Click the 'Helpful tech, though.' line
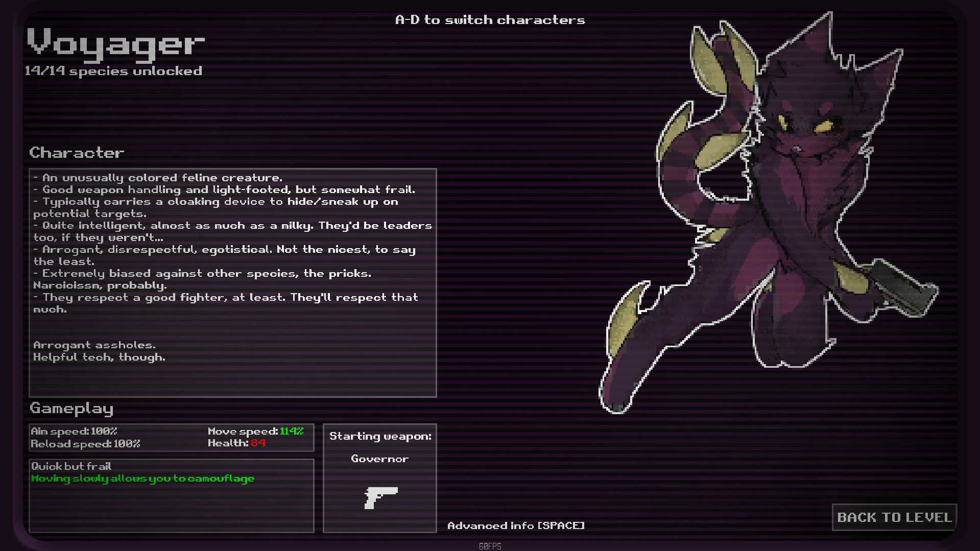 (x=100, y=357)
